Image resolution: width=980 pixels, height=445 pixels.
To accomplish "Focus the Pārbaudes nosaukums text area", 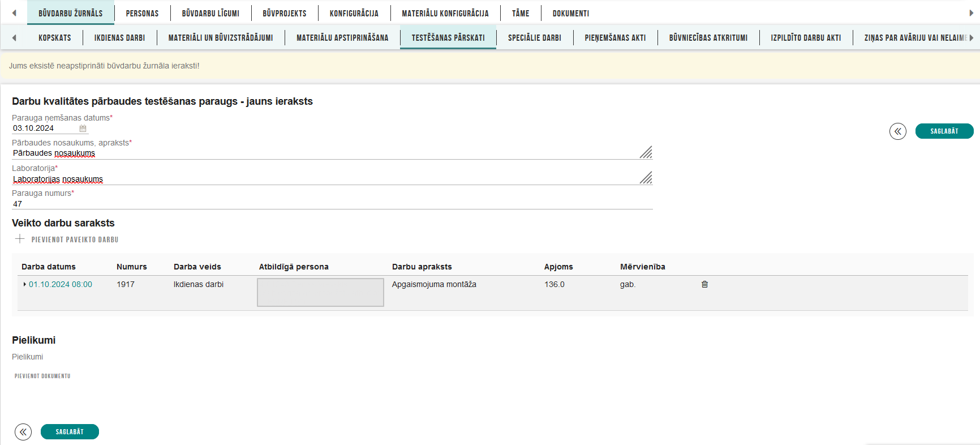I will pos(332,153).
